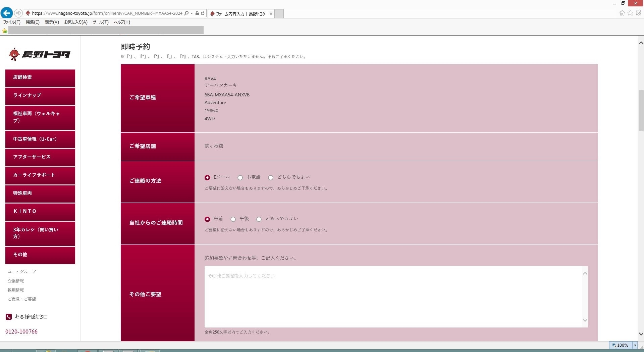Open アフターサービス in the sidebar

tap(40, 158)
